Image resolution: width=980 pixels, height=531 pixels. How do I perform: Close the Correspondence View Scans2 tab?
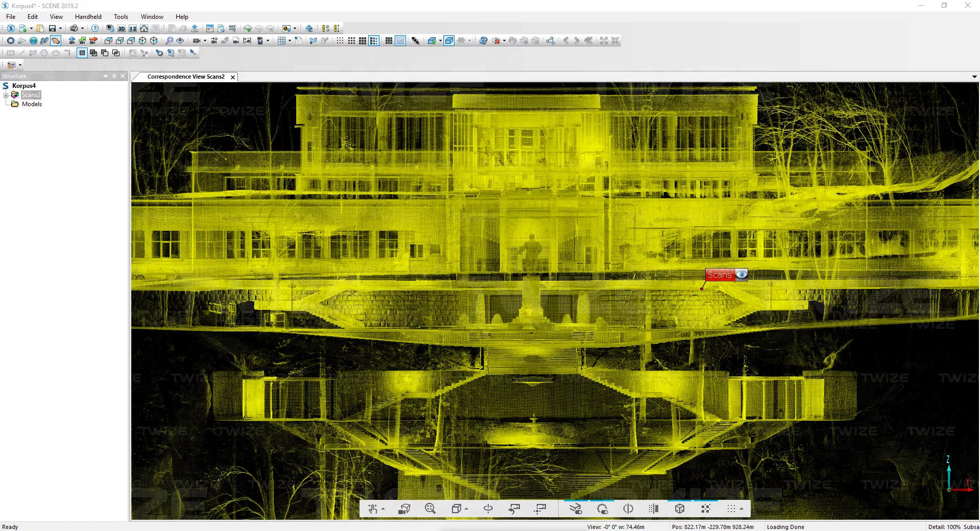point(233,77)
